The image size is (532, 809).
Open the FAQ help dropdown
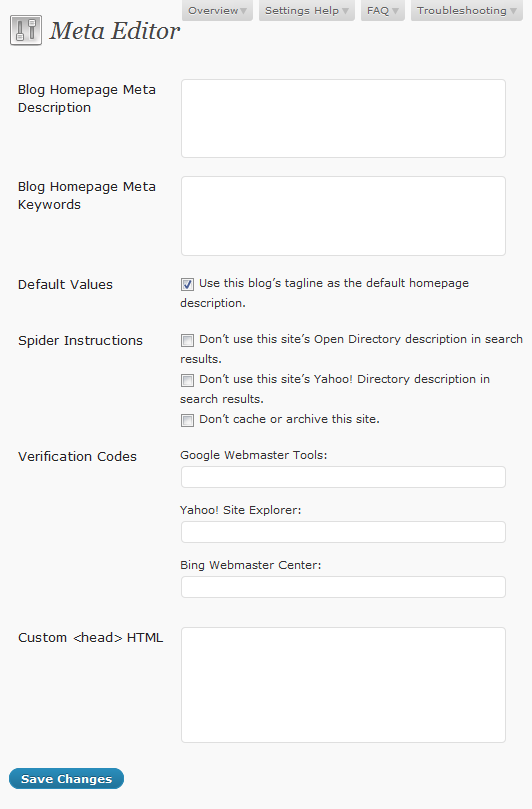click(382, 10)
